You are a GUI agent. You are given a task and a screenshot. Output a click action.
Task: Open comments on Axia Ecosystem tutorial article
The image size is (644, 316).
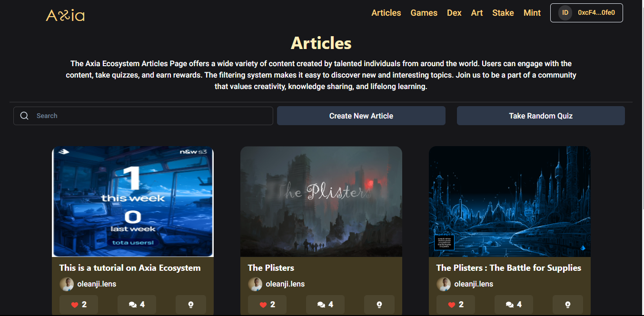click(x=137, y=305)
